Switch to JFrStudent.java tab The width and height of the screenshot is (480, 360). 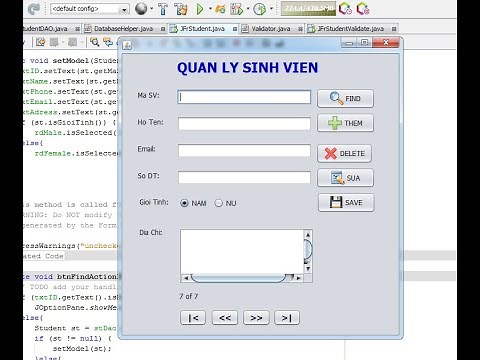coord(202,29)
